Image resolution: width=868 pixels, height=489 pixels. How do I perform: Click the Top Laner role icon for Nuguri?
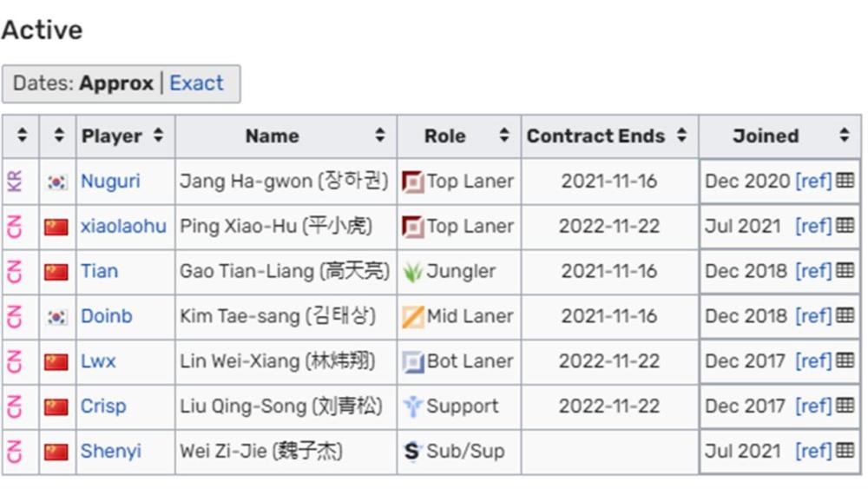[412, 182]
